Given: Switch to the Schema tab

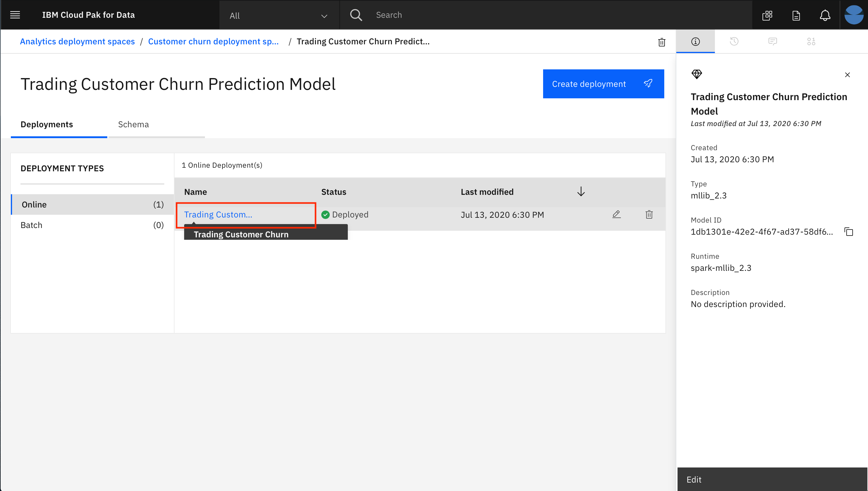Looking at the screenshot, I should tap(134, 125).
